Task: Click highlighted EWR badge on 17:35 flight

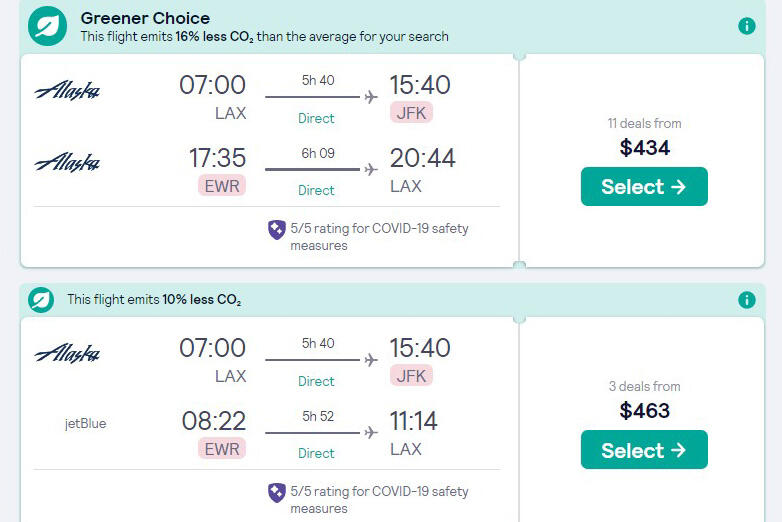Action: click(x=222, y=185)
